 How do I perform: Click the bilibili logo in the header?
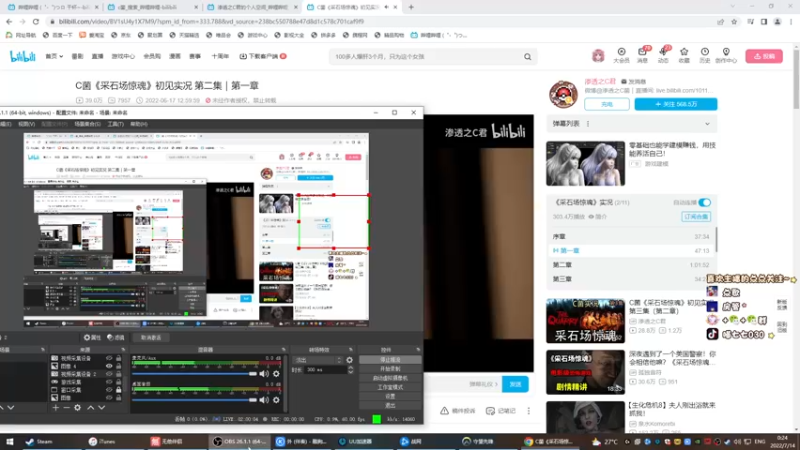click(x=22, y=56)
